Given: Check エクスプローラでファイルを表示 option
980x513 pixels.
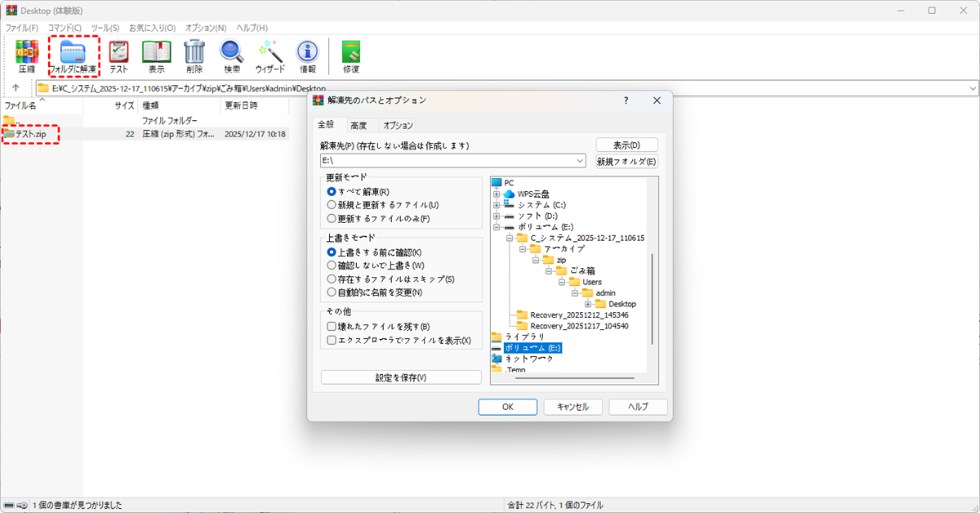Looking at the screenshot, I should click(332, 340).
